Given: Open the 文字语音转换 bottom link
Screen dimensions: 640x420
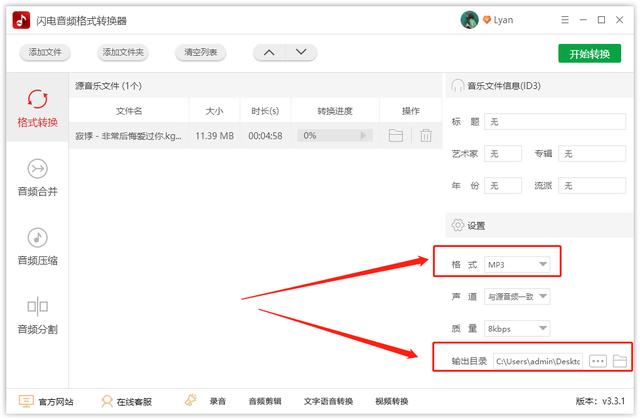Looking at the screenshot, I should [x=328, y=401].
